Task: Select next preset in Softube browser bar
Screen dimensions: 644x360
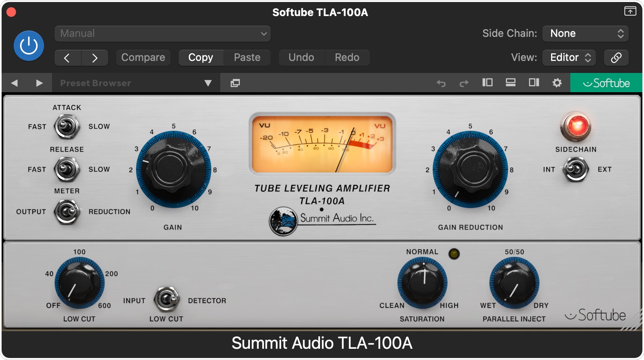Action: click(39, 83)
